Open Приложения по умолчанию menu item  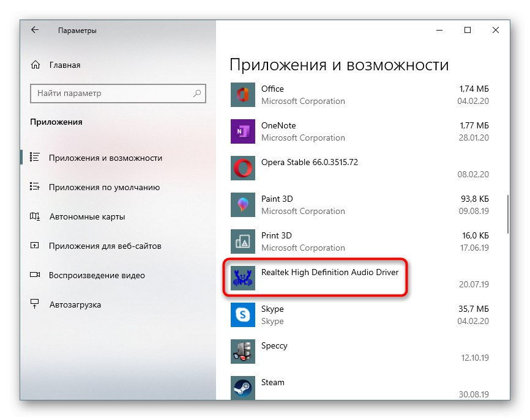click(104, 187)
